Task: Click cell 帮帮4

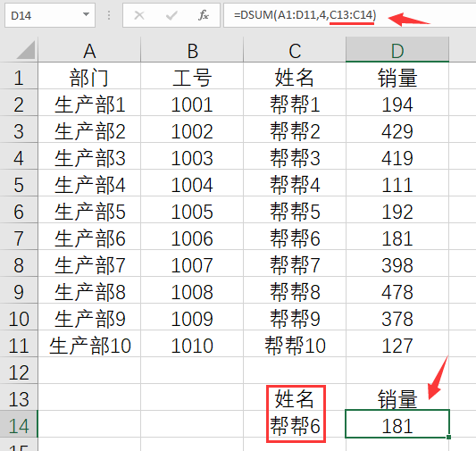Action: click(x=295, y=183)
